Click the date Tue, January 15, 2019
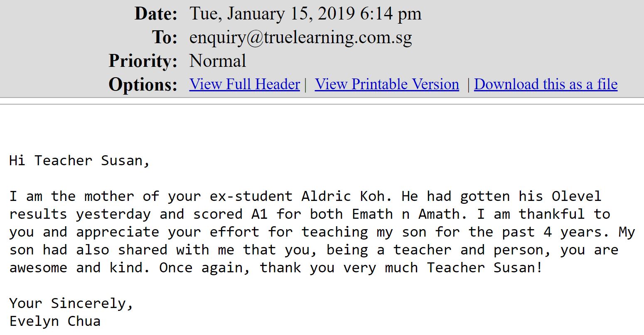Screen dimensions: 644x335 click(x=272, y=15)
